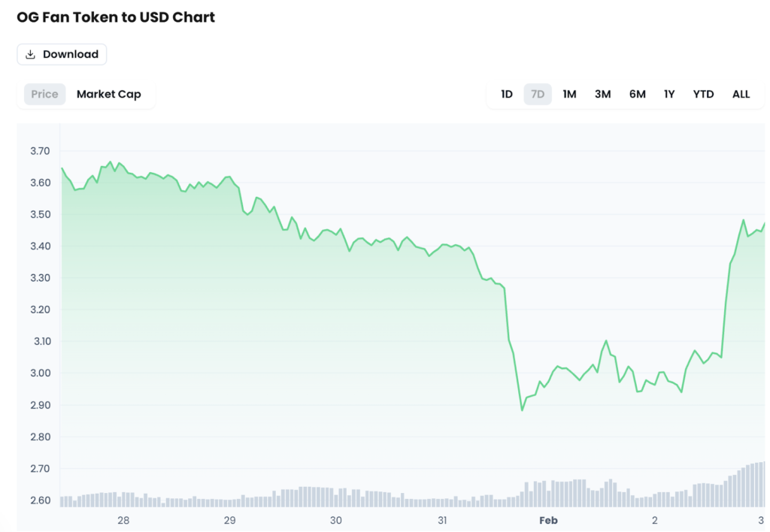Click the 3.70 price axis label
This screenshot has width=770, height=532.
click(x=40, y=151)
